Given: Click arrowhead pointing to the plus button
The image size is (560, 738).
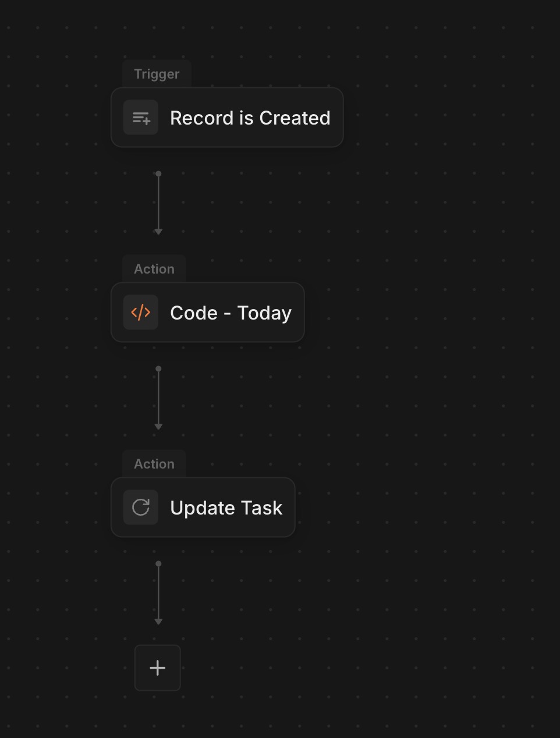Looking at the screenshot, I should coord(158,622).
